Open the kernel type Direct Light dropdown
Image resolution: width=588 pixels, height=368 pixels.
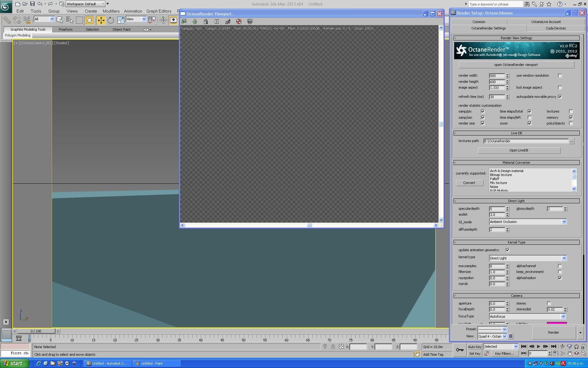(x=564, y=258)
